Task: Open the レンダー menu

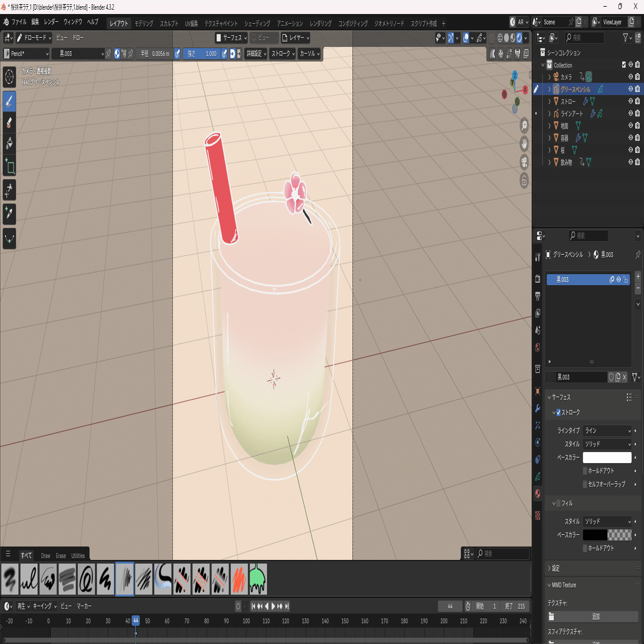Action: [x=51, y=22]
